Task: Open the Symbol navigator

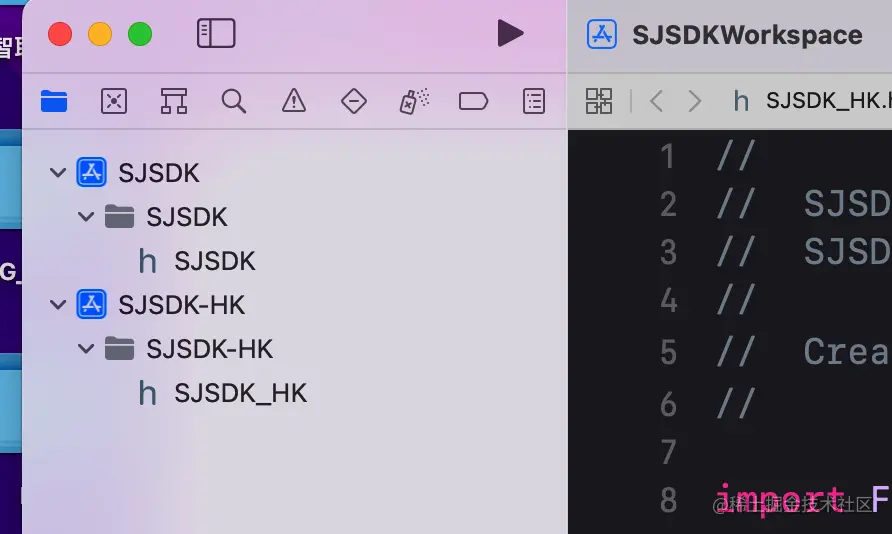Action: [x=174, y=101]
